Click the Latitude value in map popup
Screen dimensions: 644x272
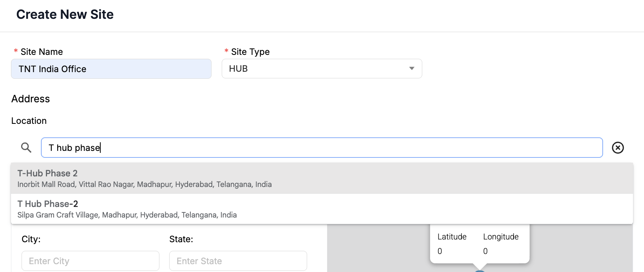[x=440, y=251]
